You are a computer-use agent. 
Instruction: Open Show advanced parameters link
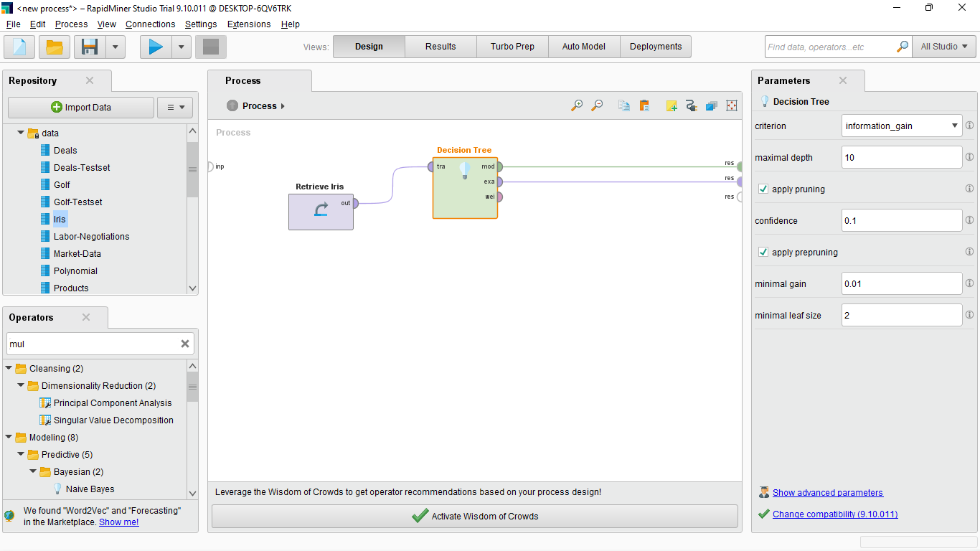(828, 492)
